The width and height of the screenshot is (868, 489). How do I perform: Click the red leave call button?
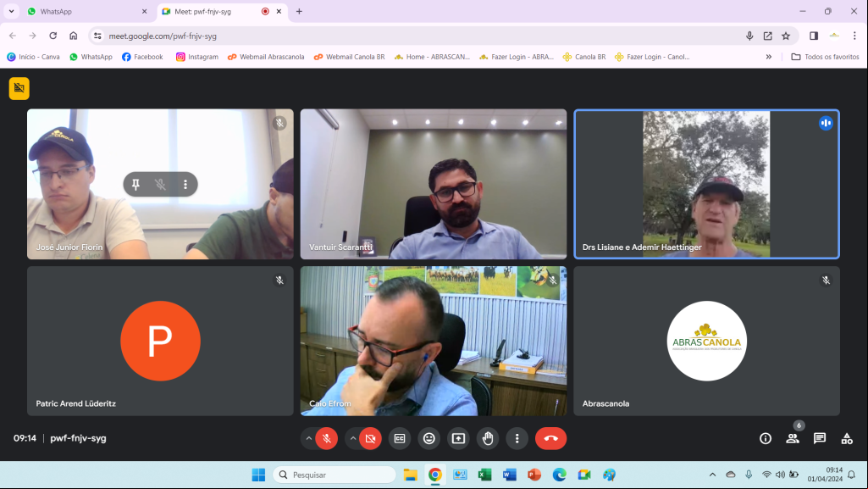click(x=550, y=439)
